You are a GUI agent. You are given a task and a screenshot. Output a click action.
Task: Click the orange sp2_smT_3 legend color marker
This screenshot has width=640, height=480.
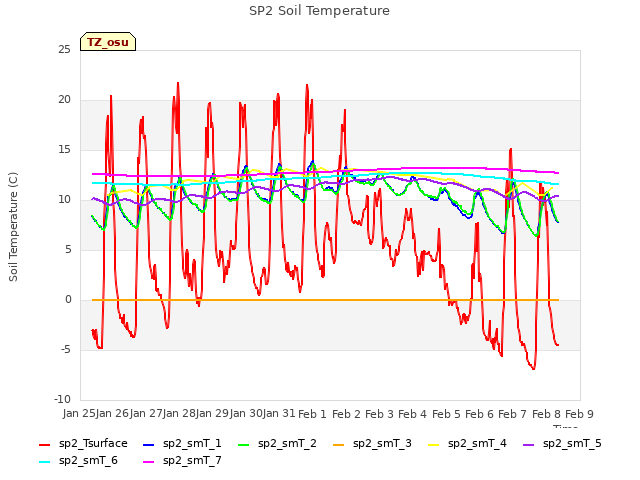[x=339, y=444]
